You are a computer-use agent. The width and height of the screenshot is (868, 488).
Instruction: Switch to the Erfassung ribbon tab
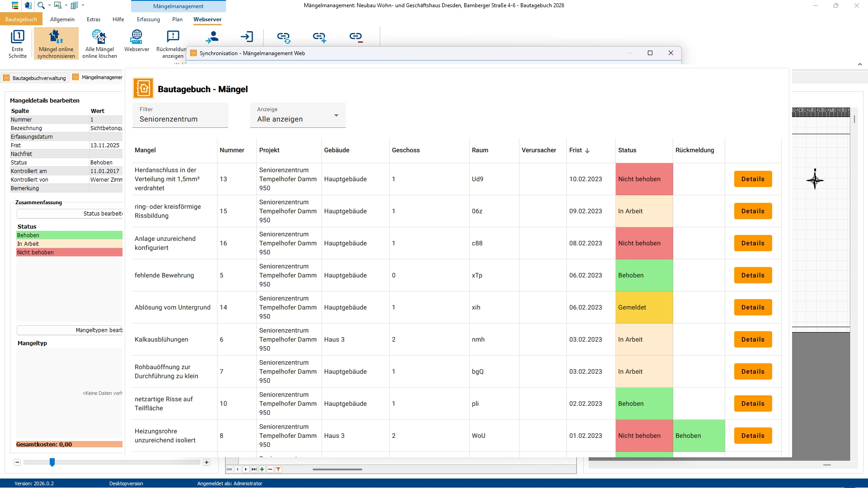point(148,19)
